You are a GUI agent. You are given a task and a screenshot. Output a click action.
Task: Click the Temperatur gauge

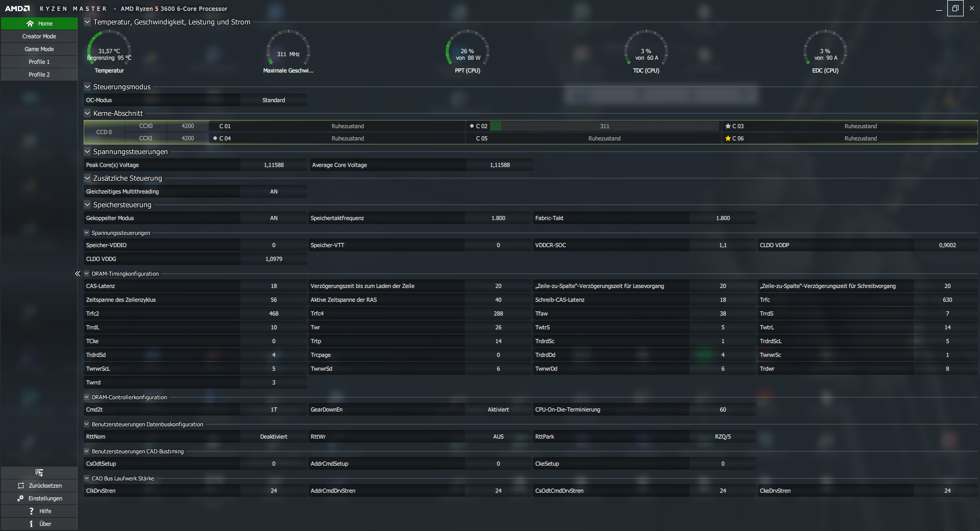coord(109,52)
